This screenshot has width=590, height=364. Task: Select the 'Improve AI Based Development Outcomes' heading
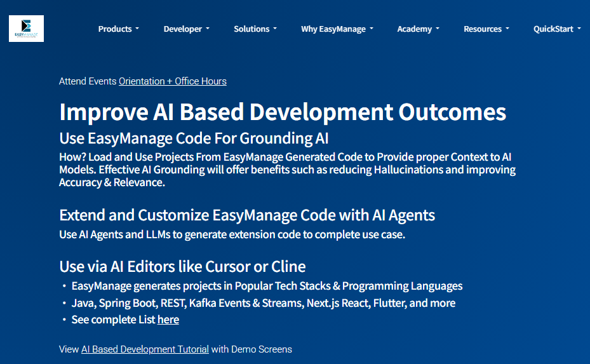point(283,112)
